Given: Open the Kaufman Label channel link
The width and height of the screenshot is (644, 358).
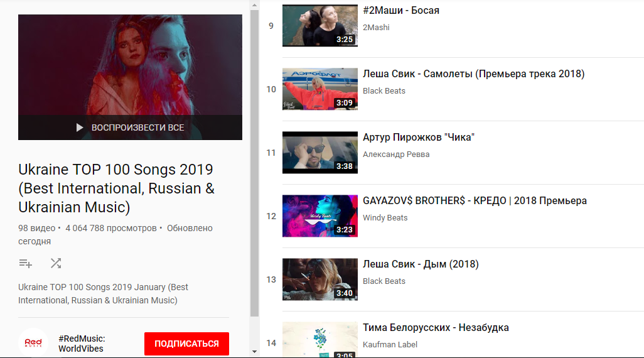Looking at the screenshot, I should point(390,344).
